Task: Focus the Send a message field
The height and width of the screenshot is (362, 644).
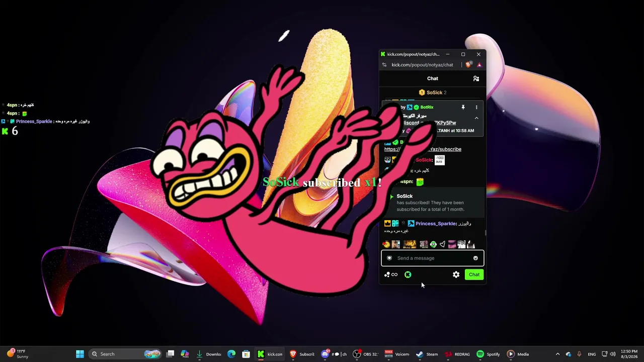Action: click(x=433, y=258)
